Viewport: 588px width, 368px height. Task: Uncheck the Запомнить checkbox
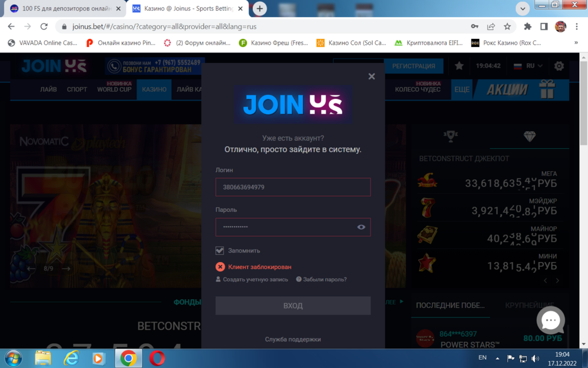click(x=220, y=250)
